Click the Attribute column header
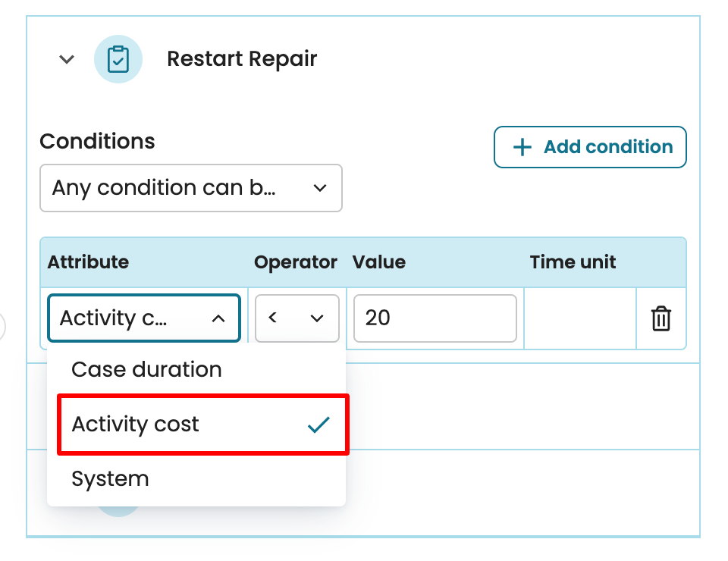Viewport: 728px width, 561px height. pyautogui.click(x=88, y=262)
